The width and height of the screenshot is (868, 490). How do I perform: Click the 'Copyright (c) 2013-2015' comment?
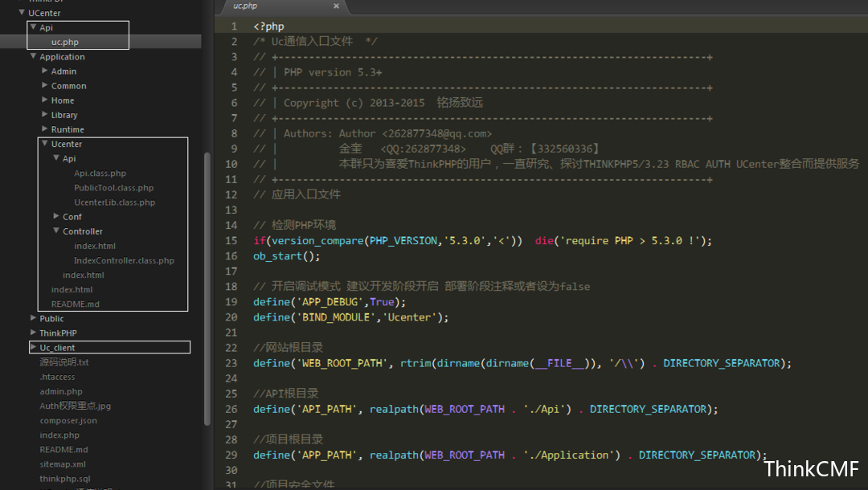(x=354, y=103)
